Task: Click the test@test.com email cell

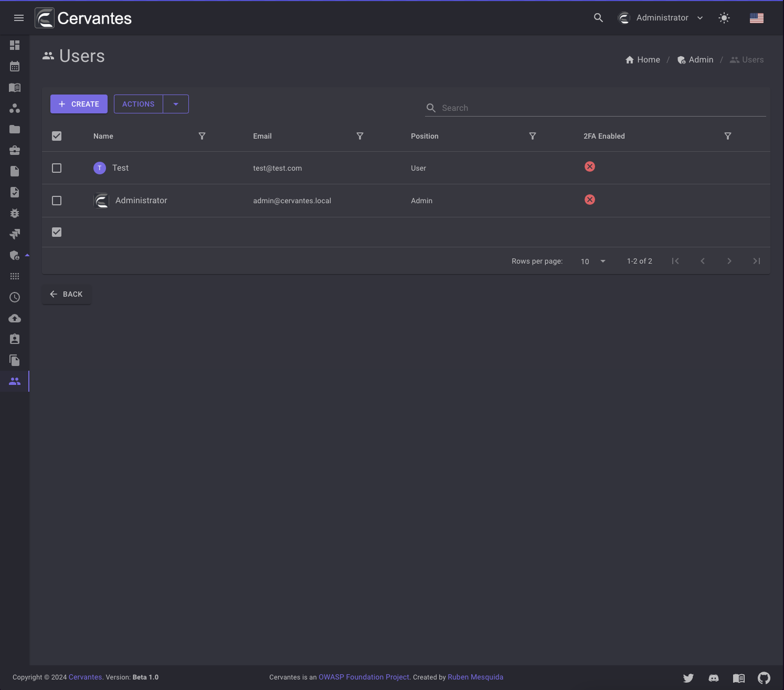Action: (277, 168)
